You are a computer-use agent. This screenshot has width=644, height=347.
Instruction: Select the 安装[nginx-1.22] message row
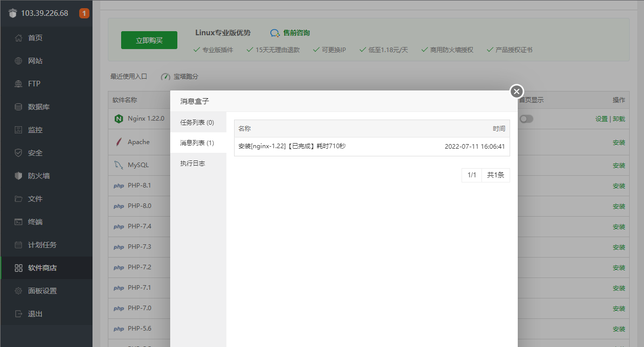(x=372, y=147)
